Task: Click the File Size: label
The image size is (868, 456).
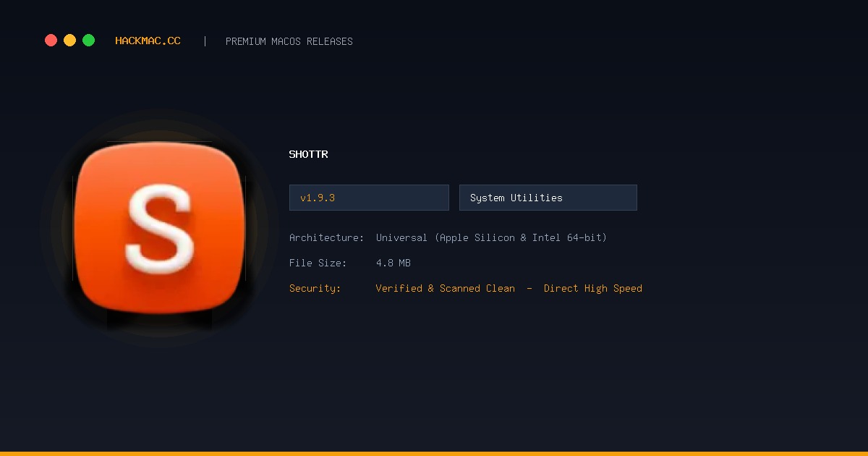Action: click(318, 263)
